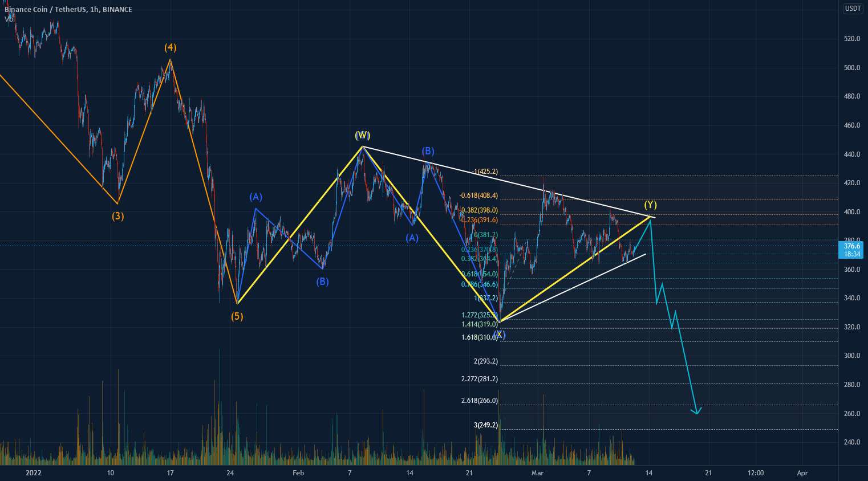Click the 340.0 price axis label
This screenshot has width=868, height=481.
pyautogui.click(x=852, y=298)
